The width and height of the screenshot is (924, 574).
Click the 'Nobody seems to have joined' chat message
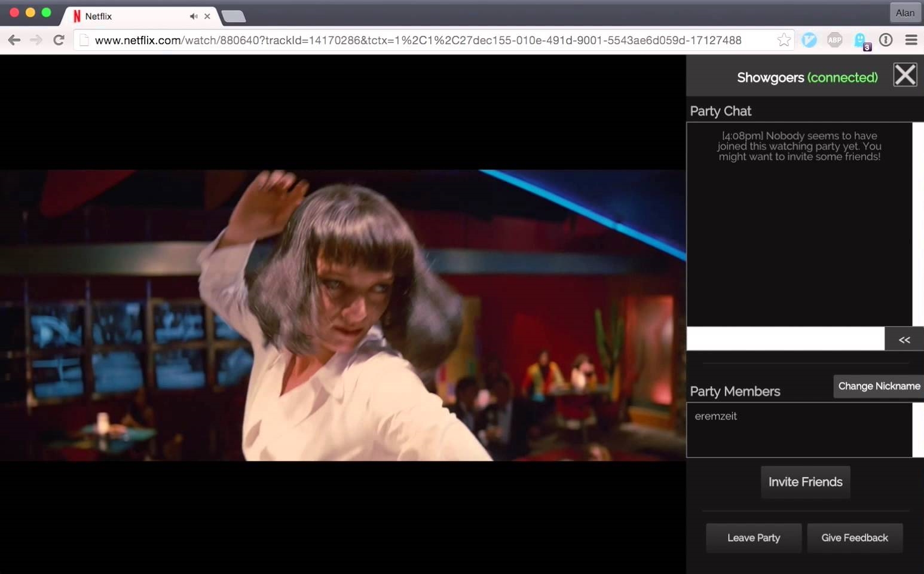point(800,146)
